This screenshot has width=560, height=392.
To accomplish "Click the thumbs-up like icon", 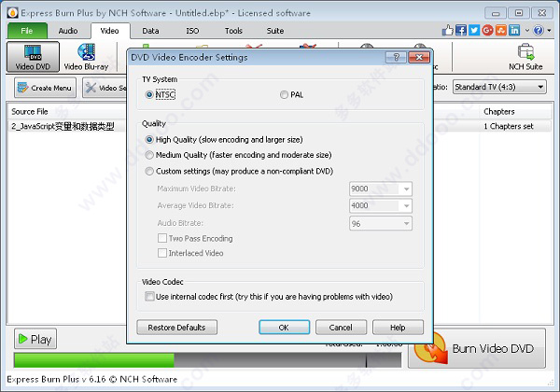I will pos(447,31).
